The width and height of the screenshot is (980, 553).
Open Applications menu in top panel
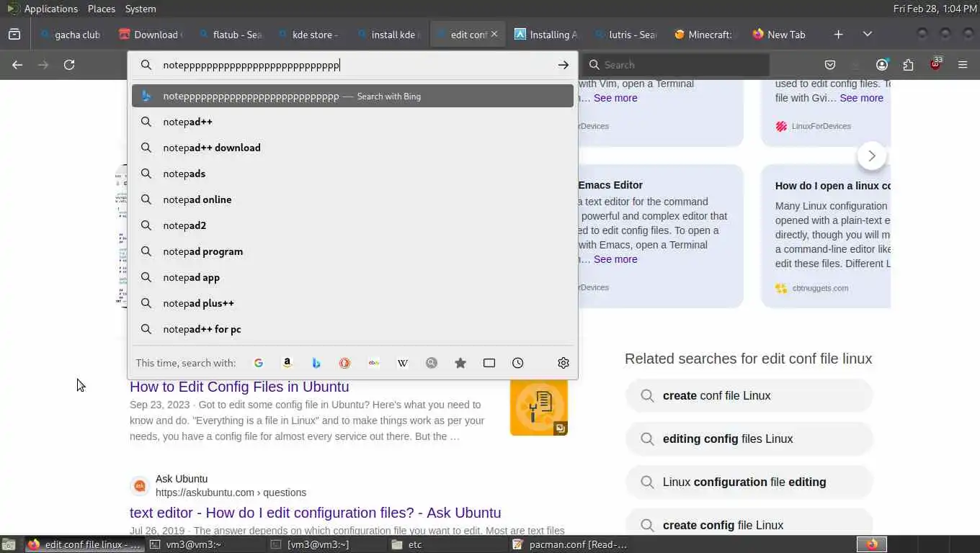[x=50, y=9]
